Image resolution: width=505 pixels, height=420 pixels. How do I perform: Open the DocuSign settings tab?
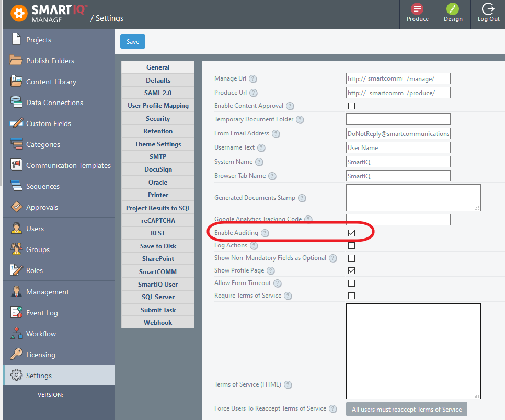(158, 169)
